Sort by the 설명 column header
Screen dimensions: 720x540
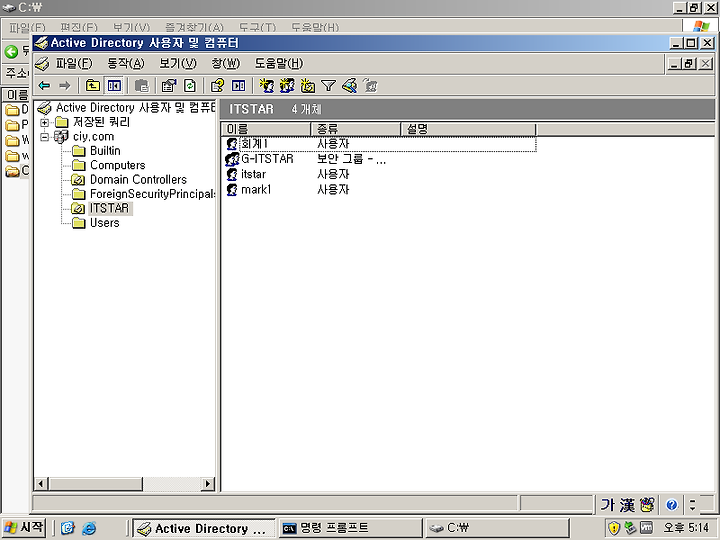click(x=468, y=129)
